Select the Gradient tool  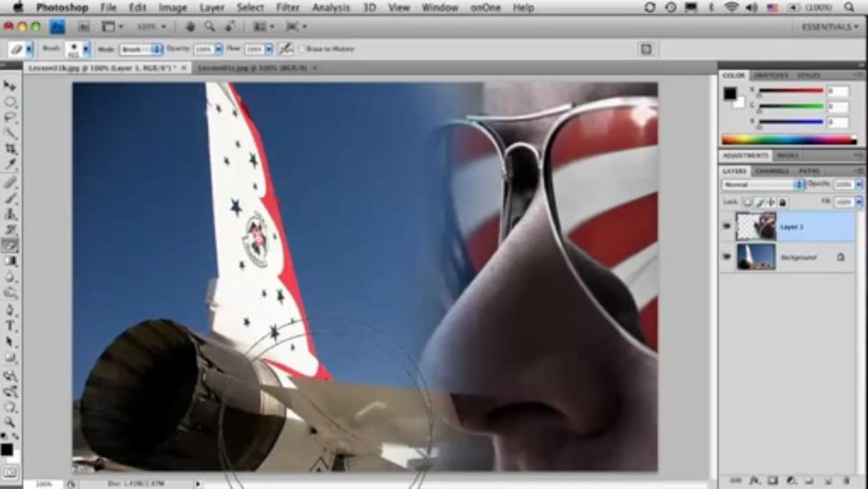[x=10, y=261]
